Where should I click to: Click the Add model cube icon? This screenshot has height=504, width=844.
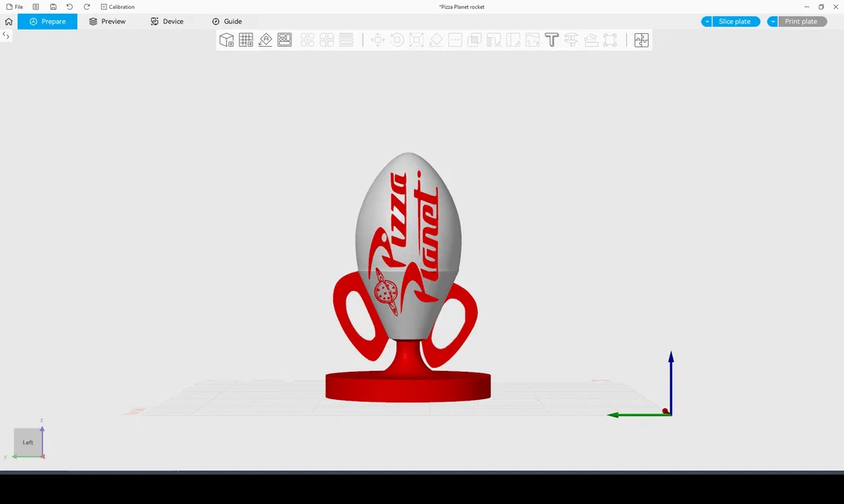[227, 40]
